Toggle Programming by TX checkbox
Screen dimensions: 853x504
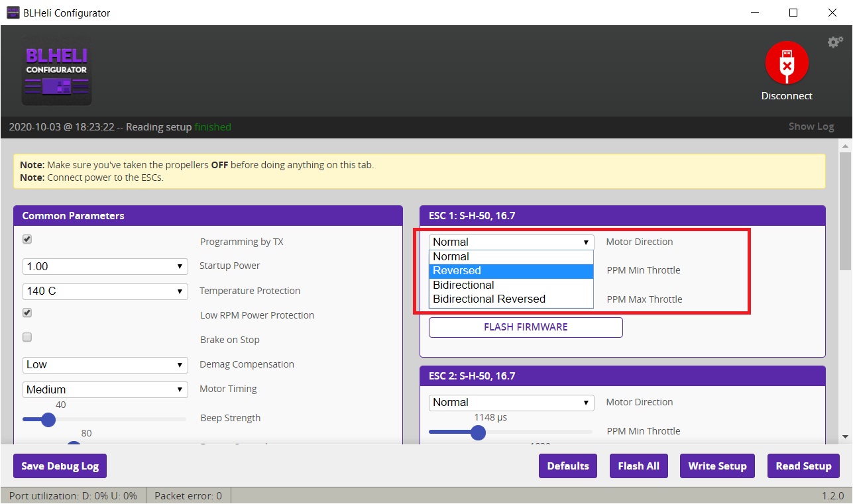point(27,239)
